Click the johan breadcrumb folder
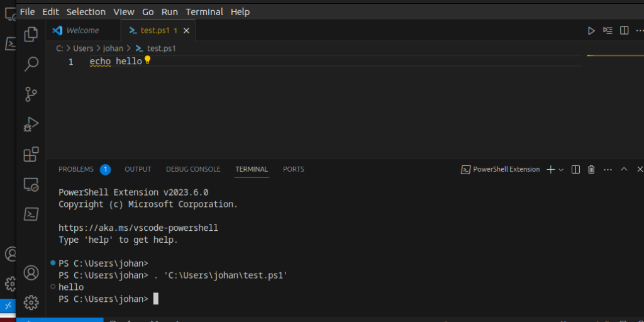Screen dimensions: 644x322 coord(113,48)
